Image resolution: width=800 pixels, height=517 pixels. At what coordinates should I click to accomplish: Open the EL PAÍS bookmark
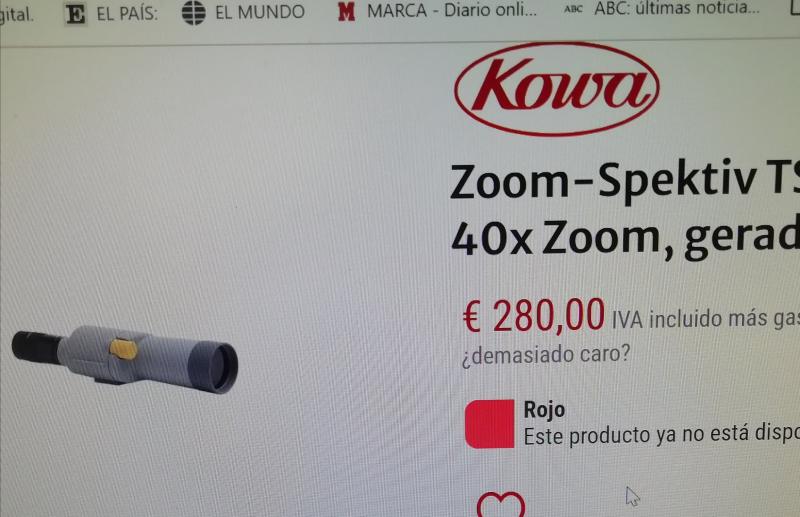(x=112, y=13)
